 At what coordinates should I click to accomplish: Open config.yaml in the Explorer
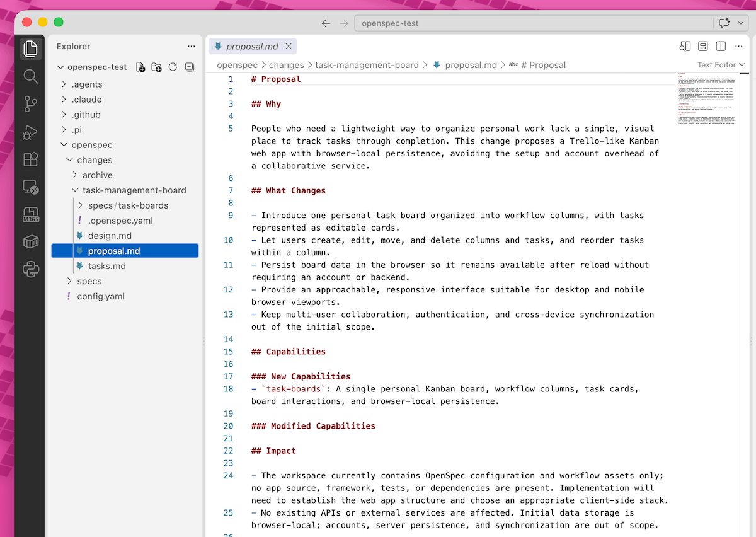(101, 296)
